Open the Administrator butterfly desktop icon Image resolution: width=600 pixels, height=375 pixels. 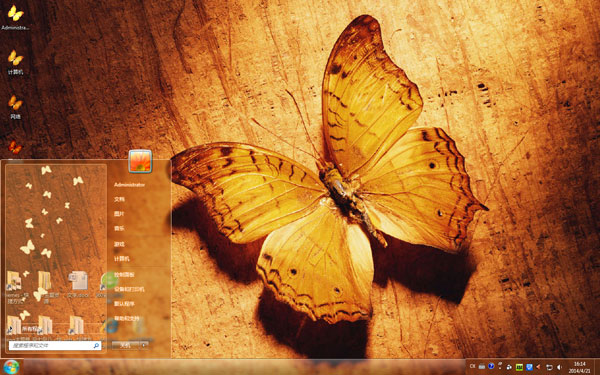coord(15,13)
